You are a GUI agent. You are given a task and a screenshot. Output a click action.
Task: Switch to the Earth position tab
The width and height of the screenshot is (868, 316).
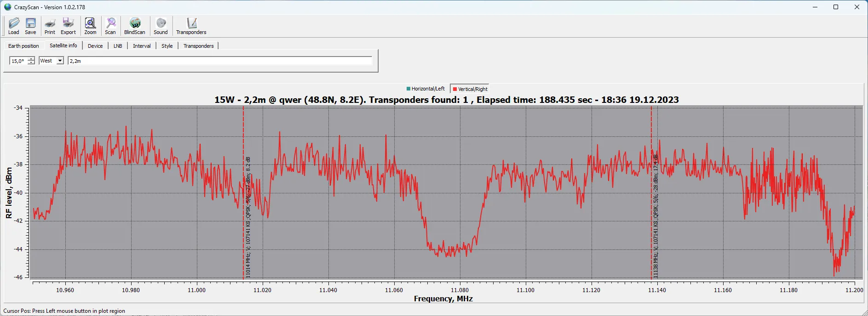coord(23,46)
